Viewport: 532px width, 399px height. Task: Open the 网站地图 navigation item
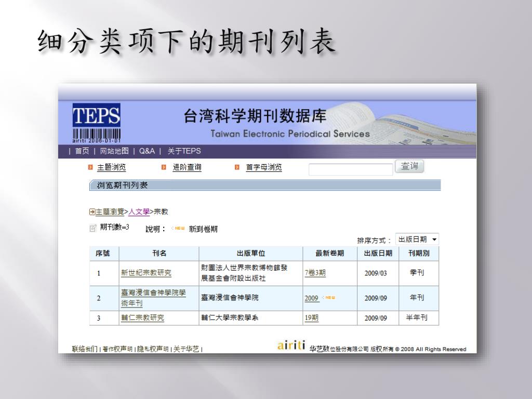click(114, 151)
